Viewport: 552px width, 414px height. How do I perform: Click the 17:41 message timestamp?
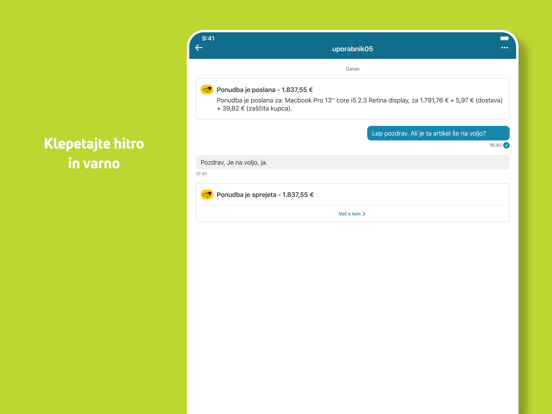(202, 174)
